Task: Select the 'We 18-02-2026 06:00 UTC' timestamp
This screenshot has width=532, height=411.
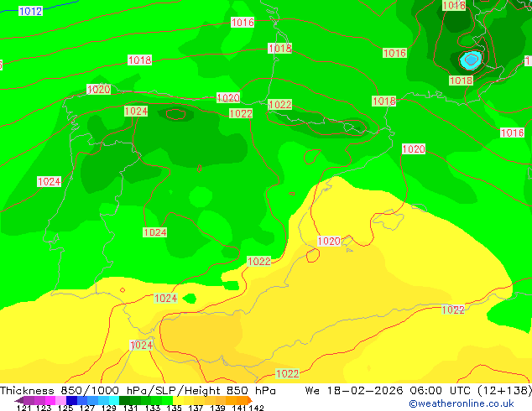Action: point(389,391)
